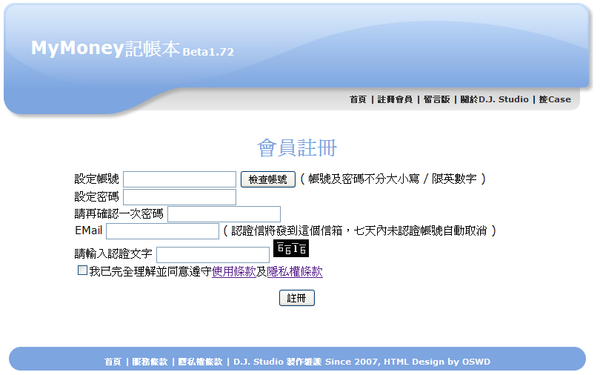Click the 會員註冊 page heading

[297, 148]
